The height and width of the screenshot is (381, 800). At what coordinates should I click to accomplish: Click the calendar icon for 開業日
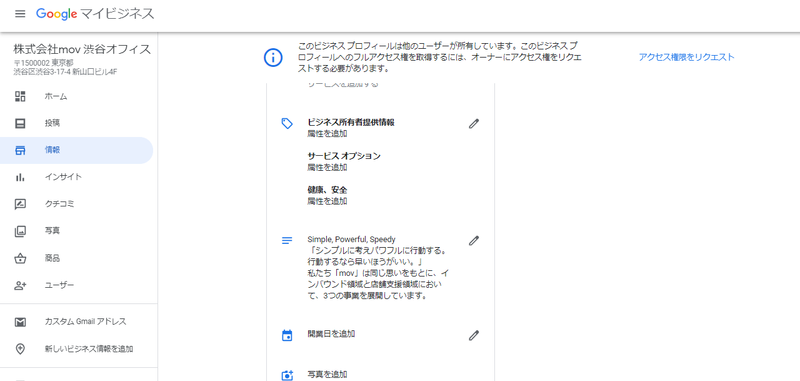(x=287, y=336)
